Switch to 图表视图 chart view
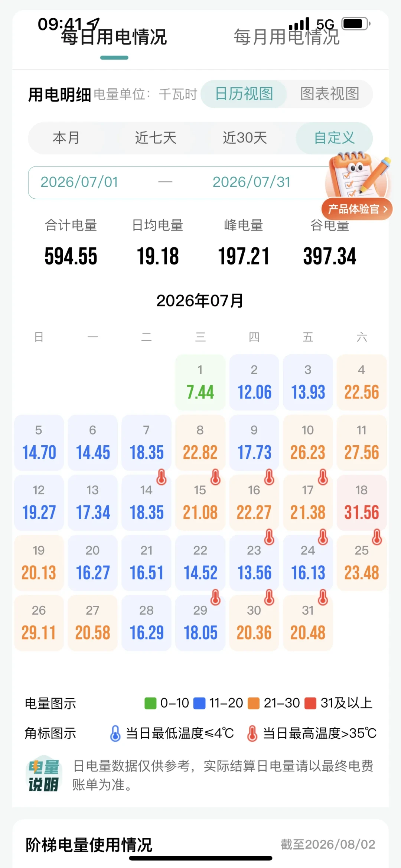The height and width of the screenshot is (868, 401). (x=329, y=94)
